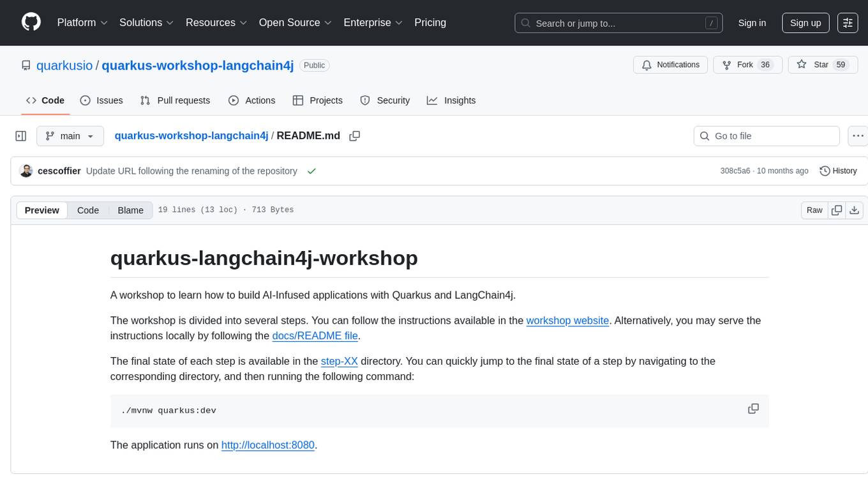868x488 pixels.
Task: Follow the workshop website link
Action: click(567, 321)
